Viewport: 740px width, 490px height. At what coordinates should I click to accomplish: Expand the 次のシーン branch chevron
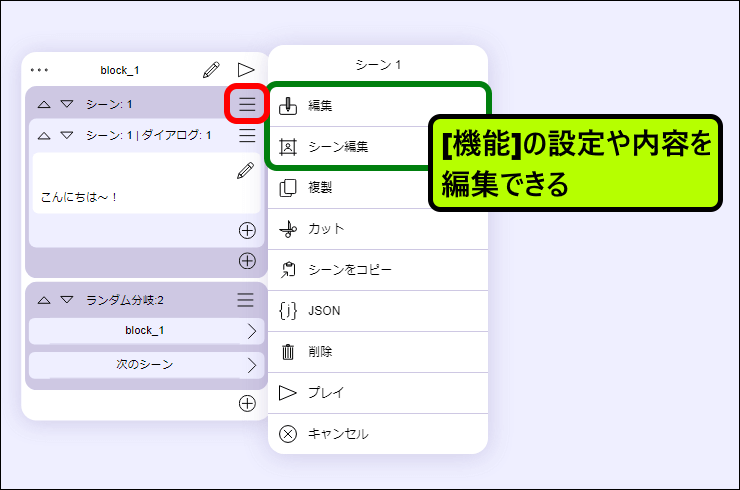(252, 365)
